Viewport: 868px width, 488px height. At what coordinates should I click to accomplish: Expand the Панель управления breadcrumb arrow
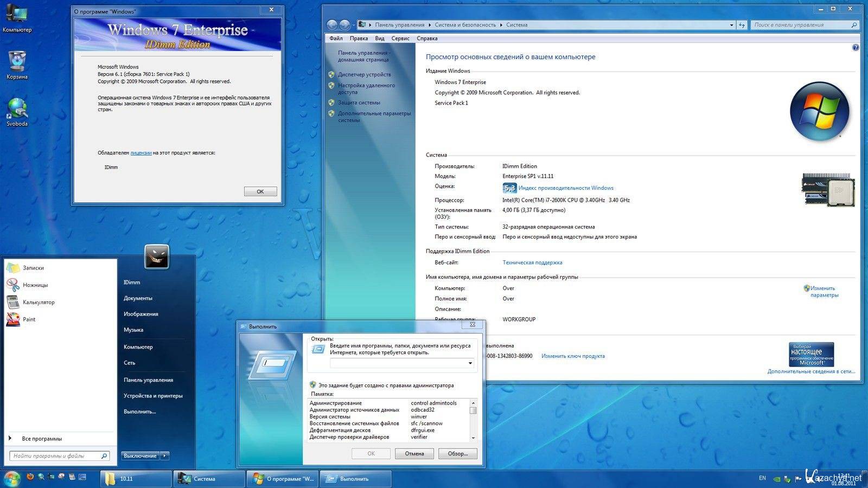pyautogui.click(x=430, y=25)
